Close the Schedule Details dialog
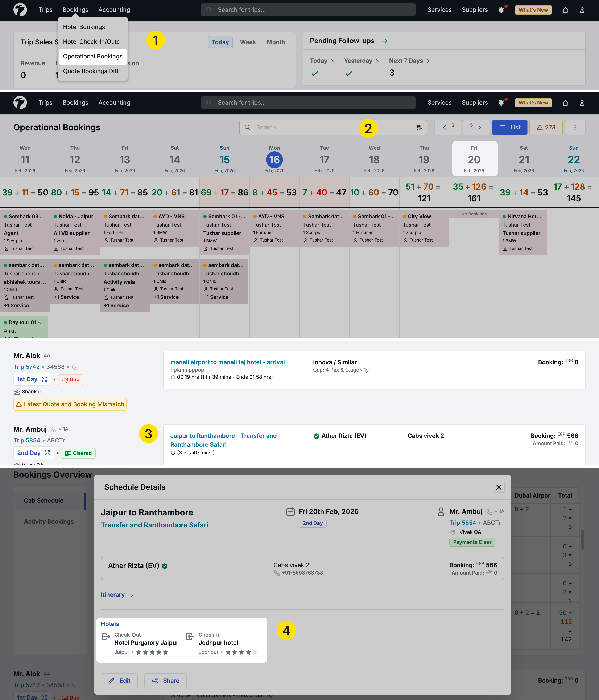Viewport: 599px width, 700px height. (499, 487)
